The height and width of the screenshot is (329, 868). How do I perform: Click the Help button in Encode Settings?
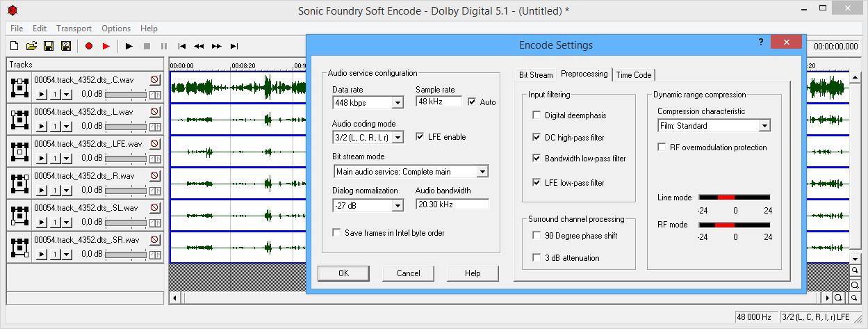tap(473, 273)
